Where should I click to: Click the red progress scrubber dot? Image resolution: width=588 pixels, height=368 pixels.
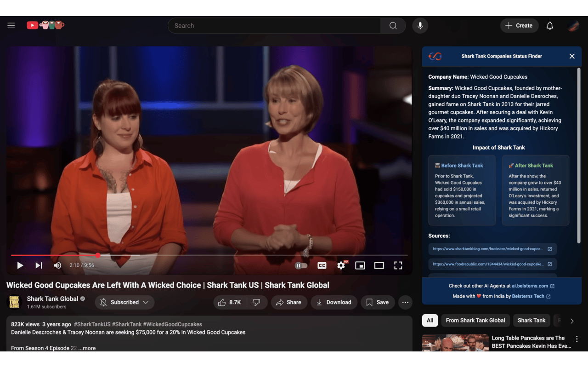pyautogui.click(x=98, y=255)
